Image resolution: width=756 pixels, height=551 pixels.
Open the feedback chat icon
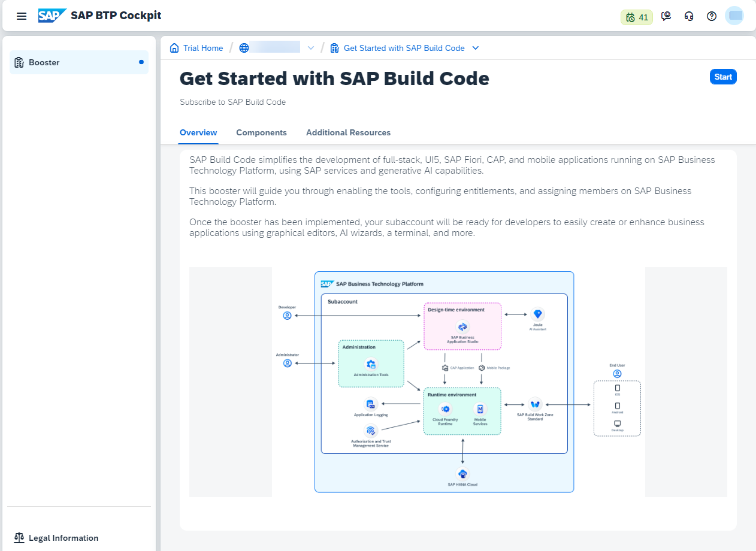tap(666, 17)
